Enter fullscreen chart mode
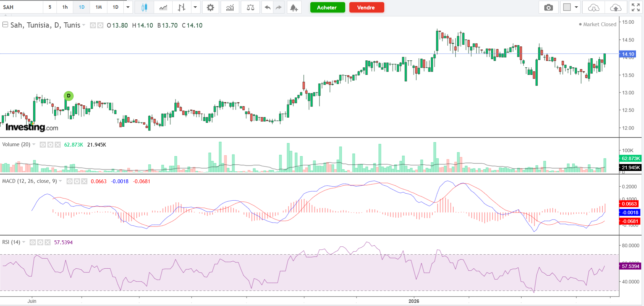644x306 pixels. [x=636, y=7]
